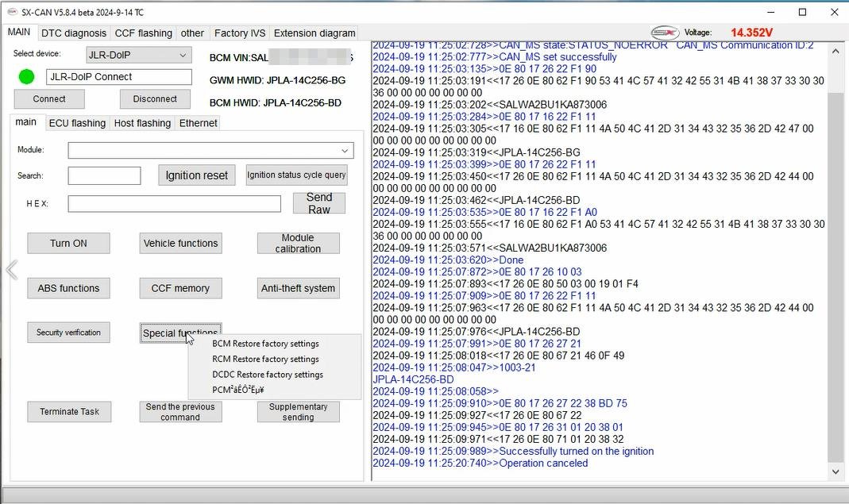Screen dimensions: 849x504
Task: Choose BCM Restore factory settings menu item
Action: point(265,344)
